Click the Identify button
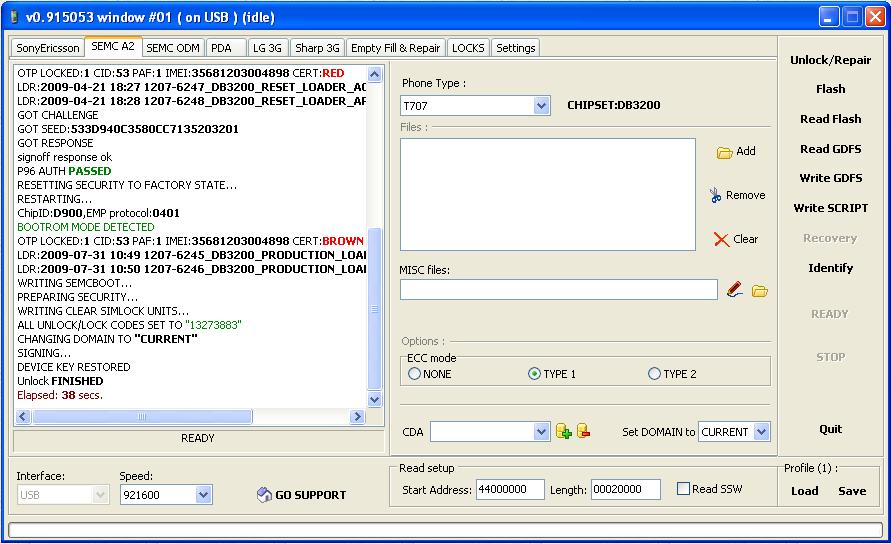Viewport: 891px width, 544px height. (x=830, y=268)
